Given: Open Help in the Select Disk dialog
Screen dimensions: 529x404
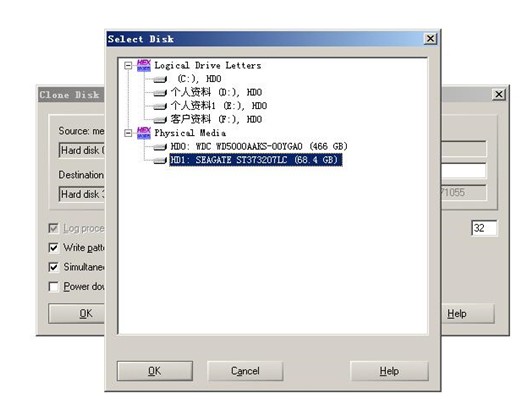Looking at the screenshot, I should [389, 371].
